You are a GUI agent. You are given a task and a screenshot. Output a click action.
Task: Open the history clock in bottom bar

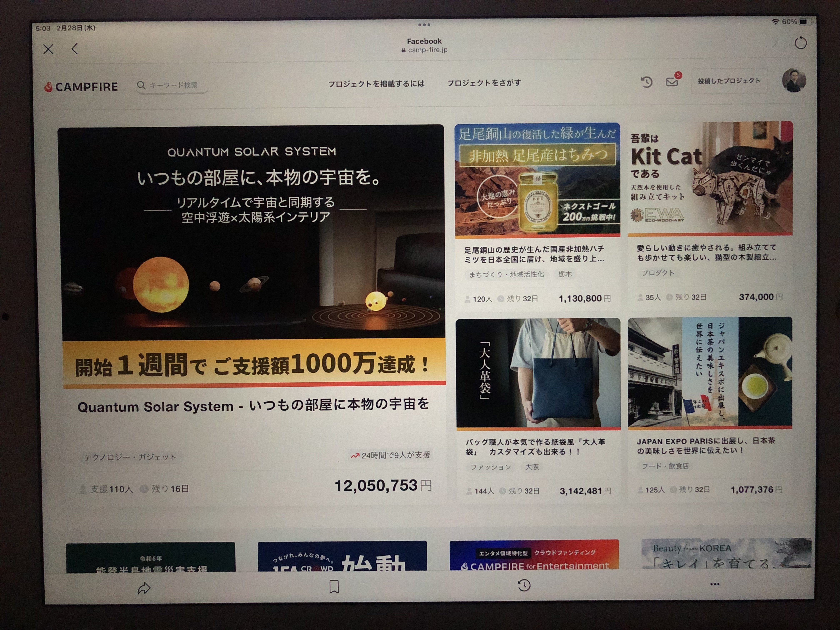(524, 585)
